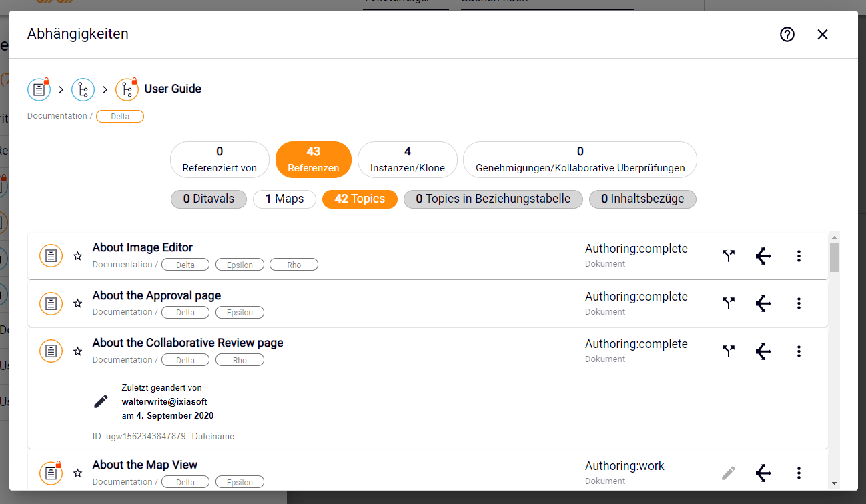866x504 pixels.
Task: Open dependencies arrow for About Image Editor
Action: [763, 255]
